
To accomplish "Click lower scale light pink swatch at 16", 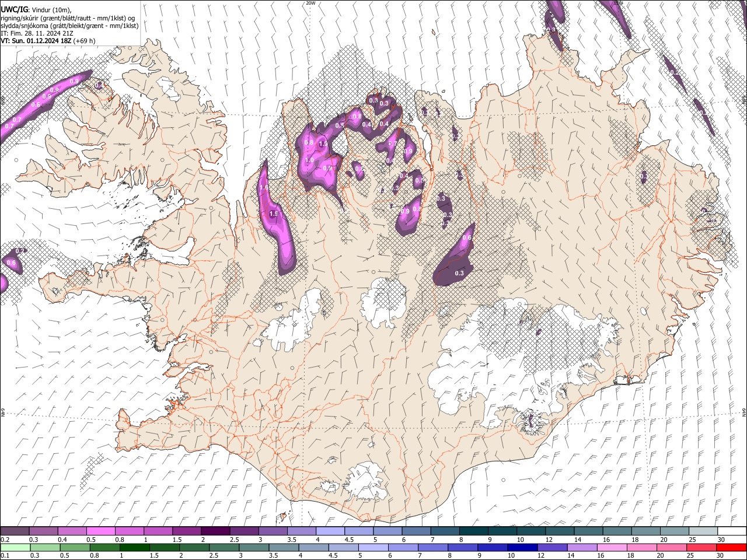I will [x=612, y=547].
